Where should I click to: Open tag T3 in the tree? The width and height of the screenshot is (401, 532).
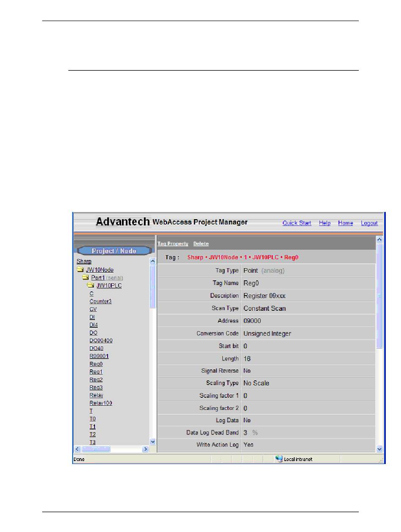(92, 442)
